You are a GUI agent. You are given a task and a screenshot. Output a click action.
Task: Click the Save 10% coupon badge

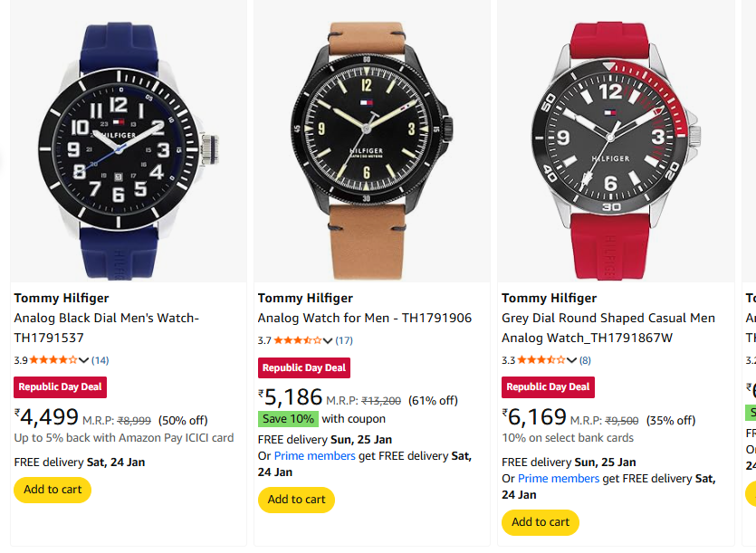[288, 419]
